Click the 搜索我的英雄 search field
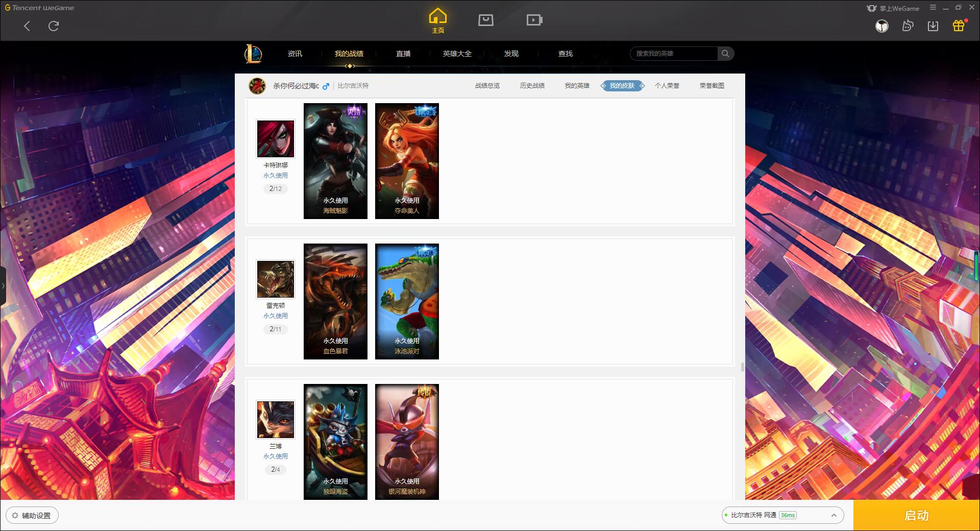The image size is (980, 531). click(674, 54)
